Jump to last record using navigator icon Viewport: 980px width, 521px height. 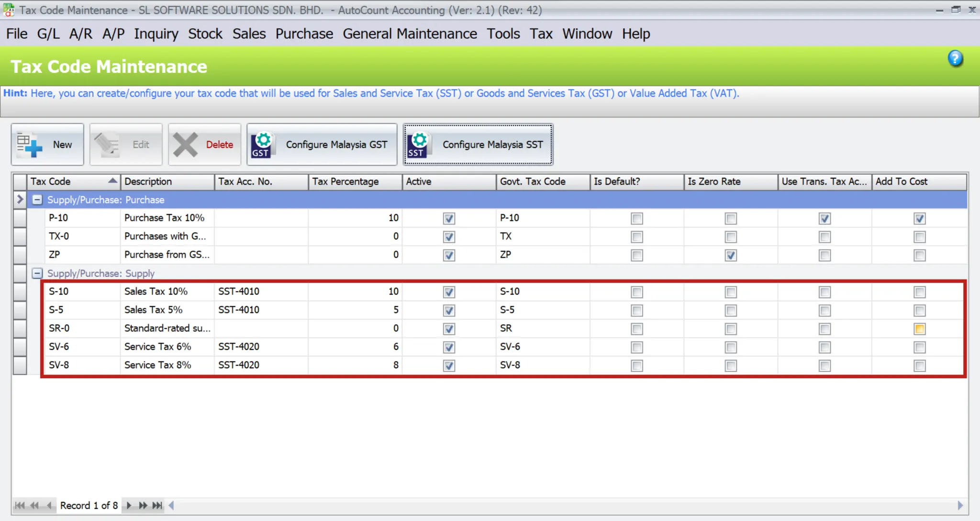(x=157, y=505)
